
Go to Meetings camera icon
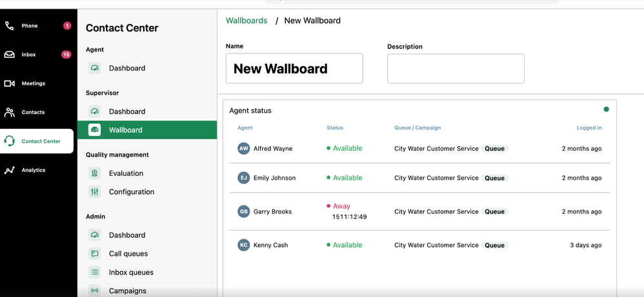click(9, 83)
